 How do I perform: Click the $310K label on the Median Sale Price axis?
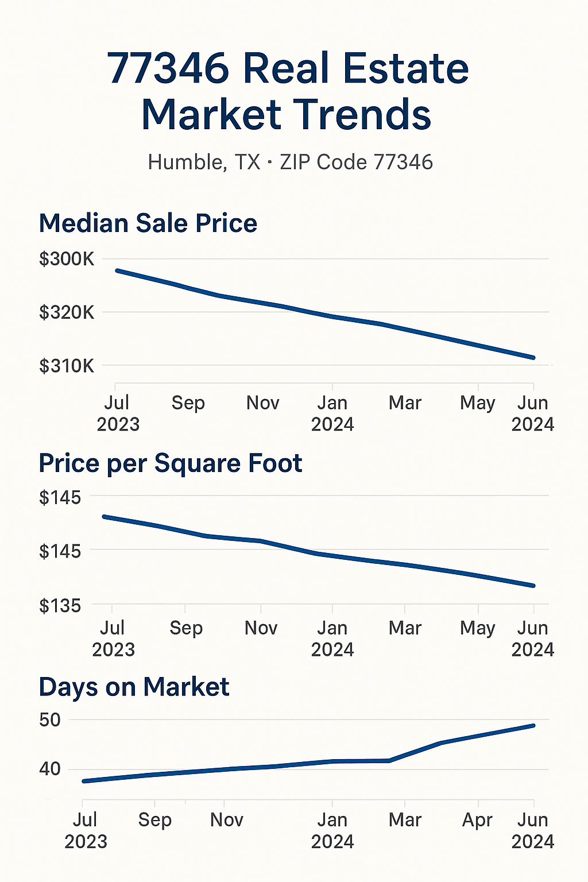[66, 366]
